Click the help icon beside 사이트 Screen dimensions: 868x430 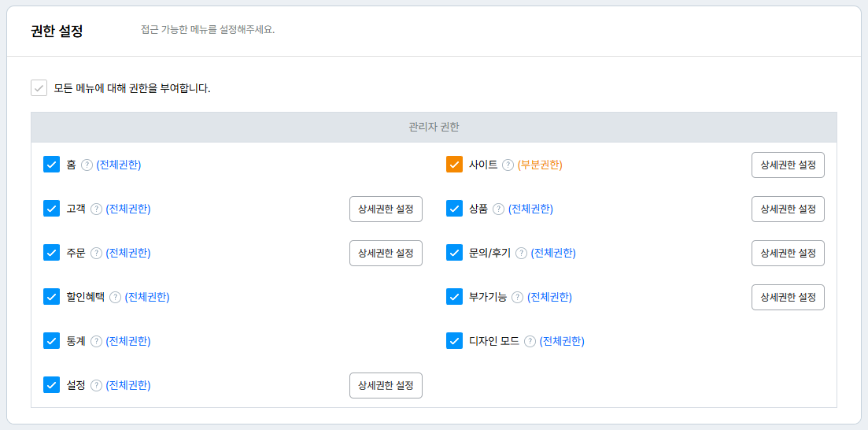coord(508,165)
